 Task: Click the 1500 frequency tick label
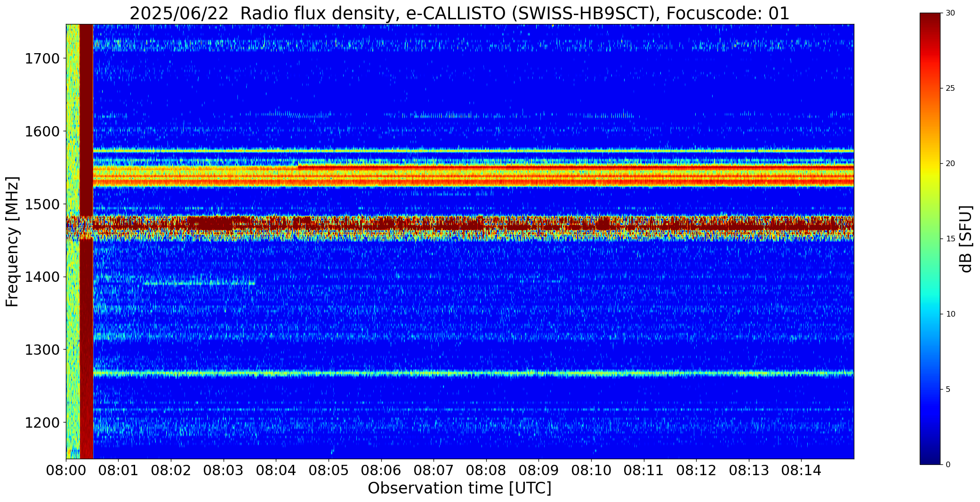(42, 204)
